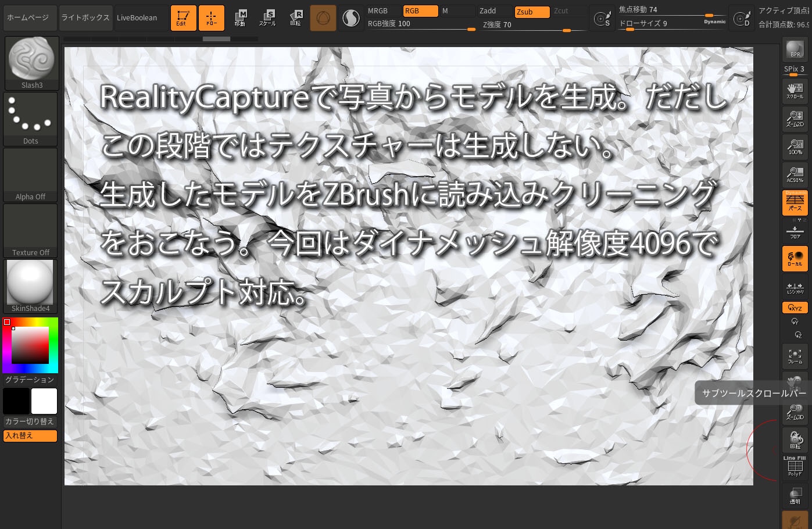Open the Texture Off selector
Image resolution: width=812 pixels, height=529 pixels.
pos(31,230)
